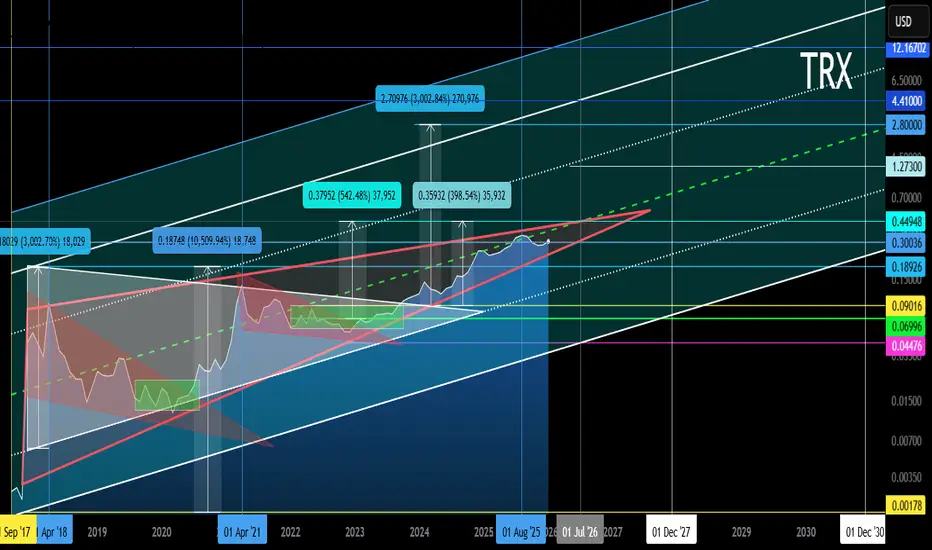Viewport: 932px width, 550px height.
Task: Select 2019 on the time axis
Action: [x=97, y=532]
